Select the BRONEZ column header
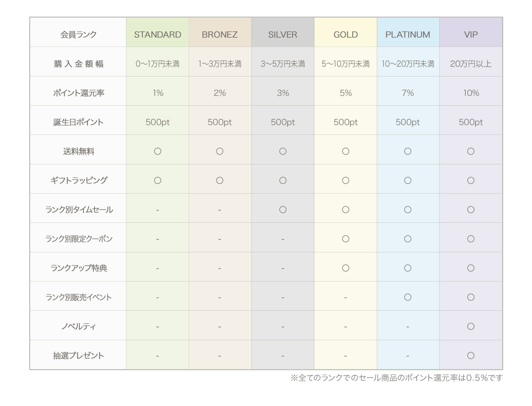The image size is (532, 406). tap(219, 34)
